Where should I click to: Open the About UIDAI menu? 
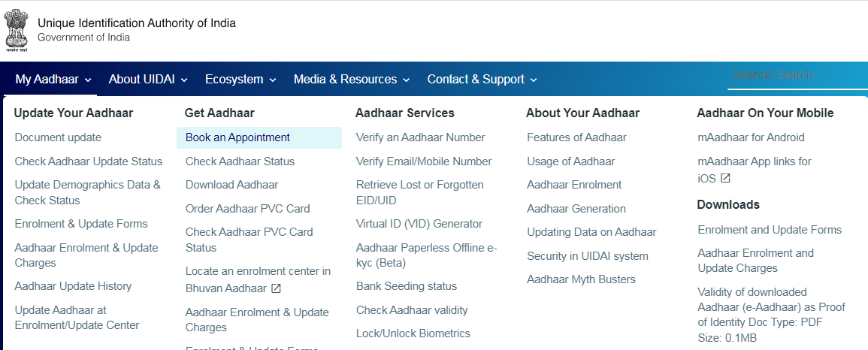[148, 79]
